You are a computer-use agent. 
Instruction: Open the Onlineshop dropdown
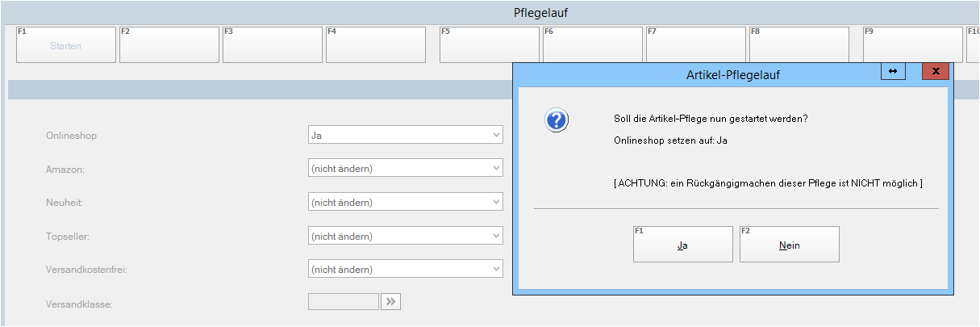496,136
